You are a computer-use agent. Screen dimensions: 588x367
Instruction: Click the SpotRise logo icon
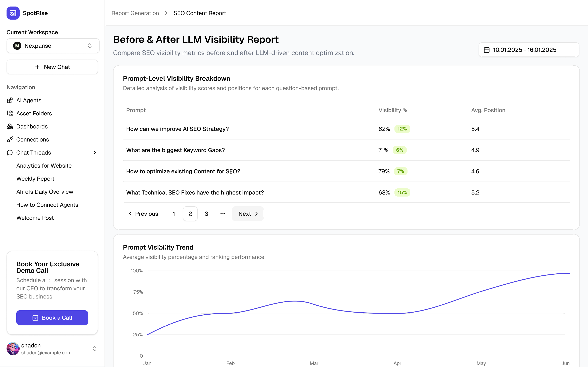coord(13,13)
